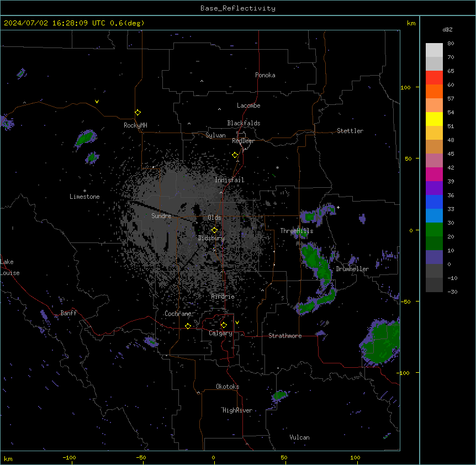Click the Calgary city label
The image size is (476, 465).
click(220, 333)
